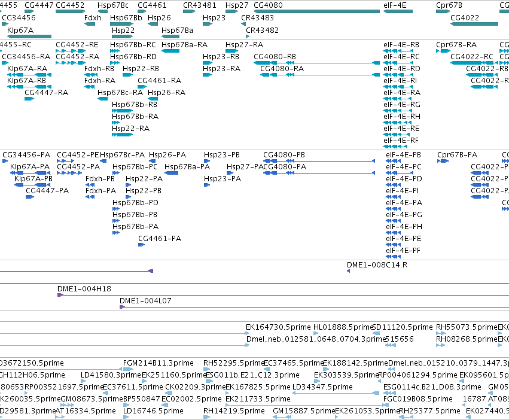Select the CG34456-PA protein label

point(26,154)
